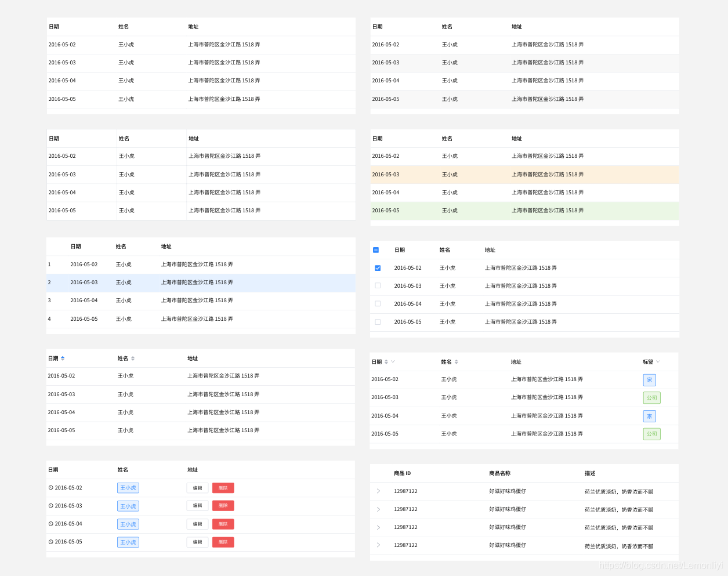
Task: Click the clock icon beside 2016-05-04
Action: pos(50,524)
